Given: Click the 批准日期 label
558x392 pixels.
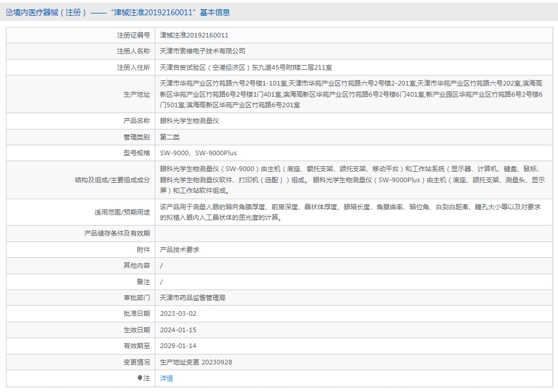Looking at the screenshot, I should pyautogui.click(x=137, y=313).
